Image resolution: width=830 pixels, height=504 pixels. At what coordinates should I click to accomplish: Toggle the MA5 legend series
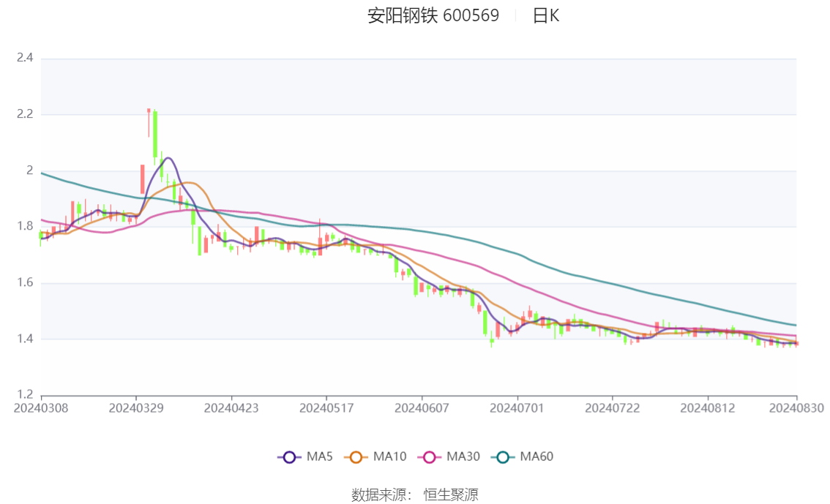coord(305,456)
